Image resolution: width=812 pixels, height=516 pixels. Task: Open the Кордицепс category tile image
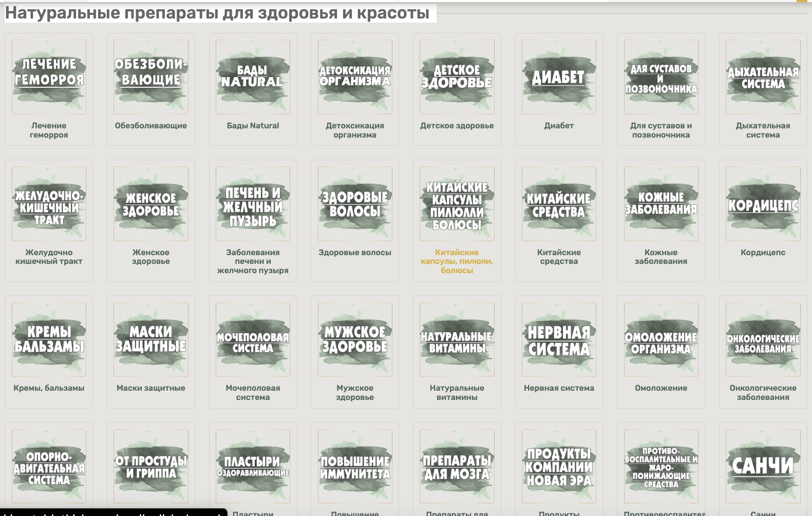[x=763, y=204]
